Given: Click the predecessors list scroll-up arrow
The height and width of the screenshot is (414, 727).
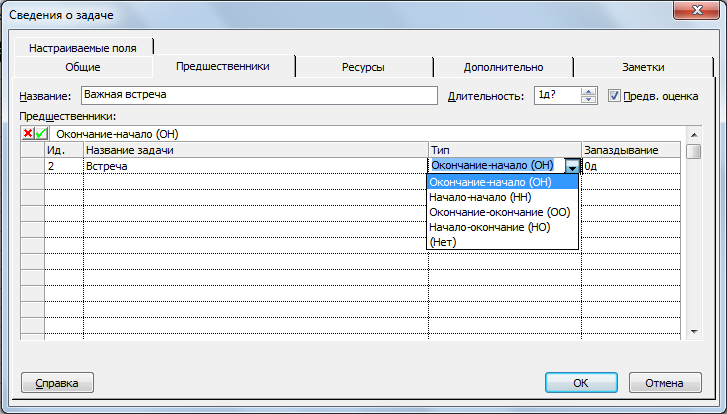Looking at the screenshot, I should pos(694,135).
